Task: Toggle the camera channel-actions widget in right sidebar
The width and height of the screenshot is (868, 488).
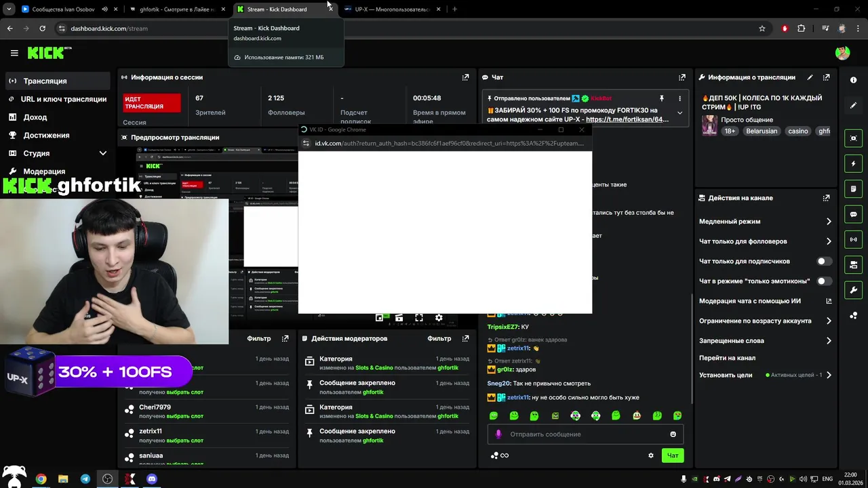Action: (853, 264)
